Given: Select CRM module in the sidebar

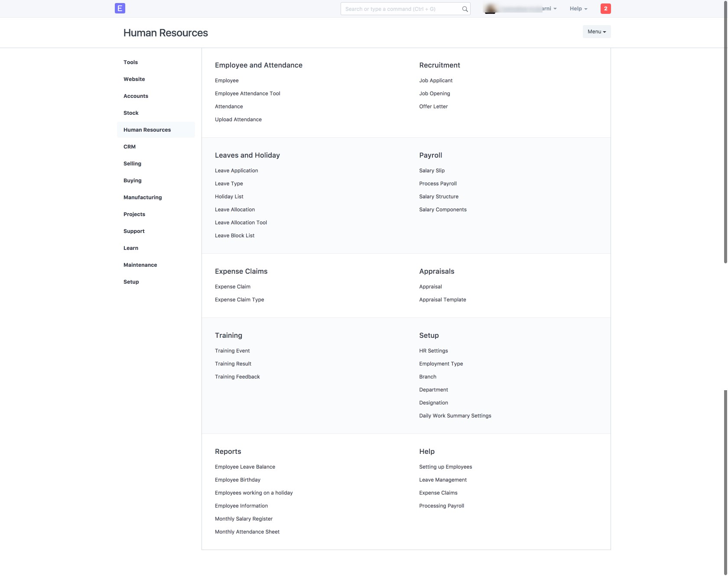Looking at the screenshot, I should click(130, 147).
